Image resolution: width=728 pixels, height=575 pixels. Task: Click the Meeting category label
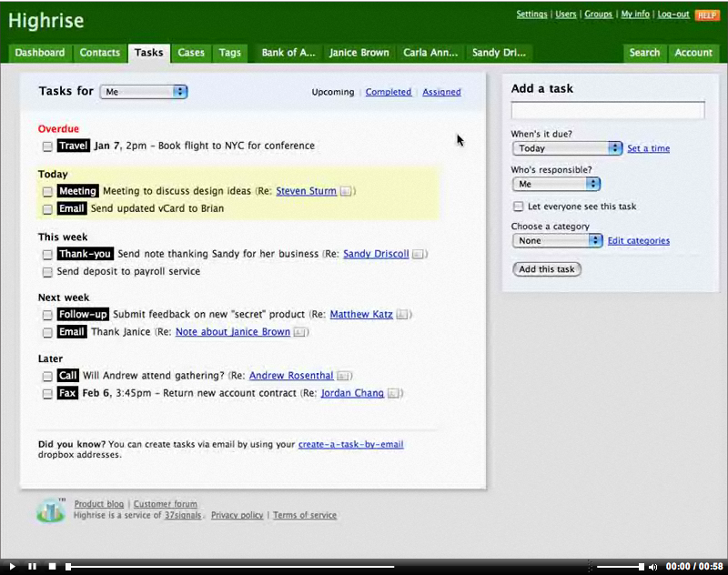78,191
